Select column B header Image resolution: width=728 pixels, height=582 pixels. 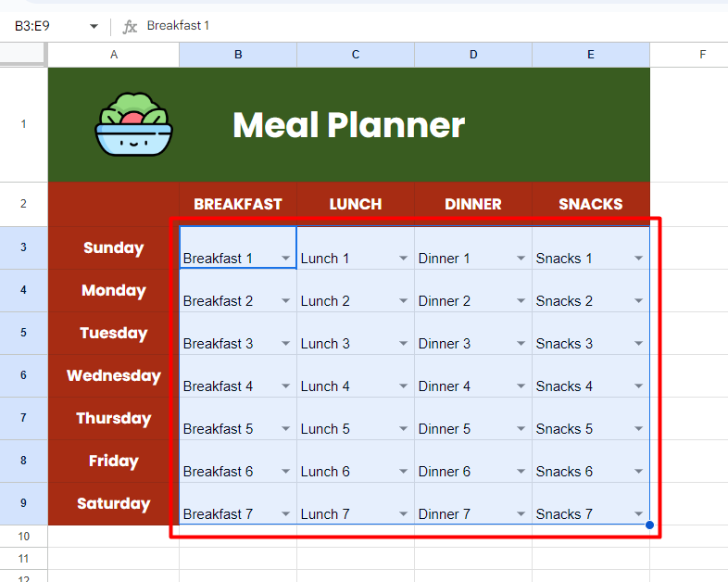click(x=238, y=55)
